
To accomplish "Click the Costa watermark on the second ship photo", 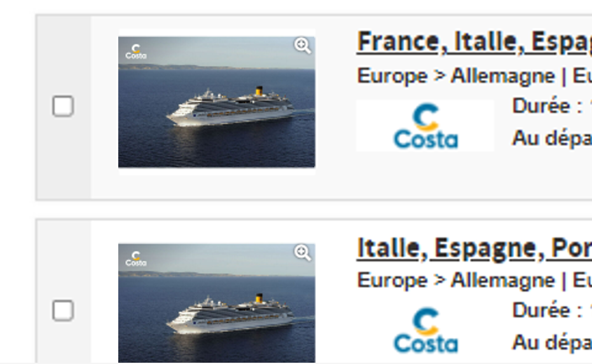I will (x=135, y=258).
